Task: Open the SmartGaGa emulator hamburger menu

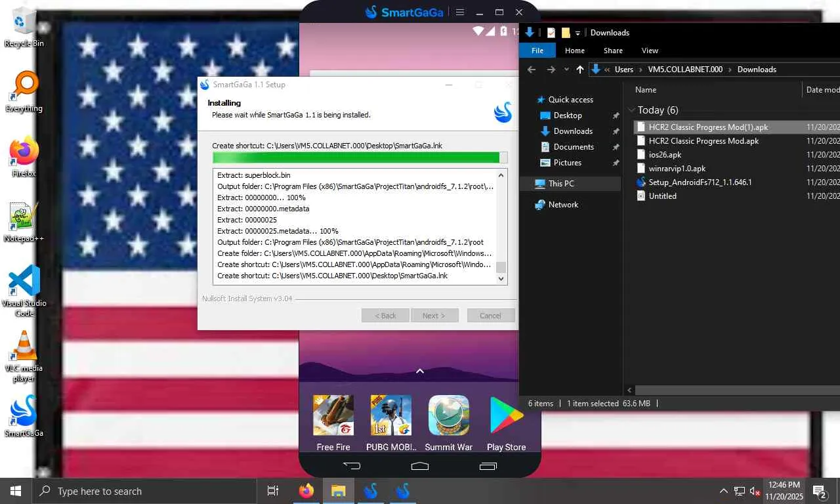Action: click(460, 12)
